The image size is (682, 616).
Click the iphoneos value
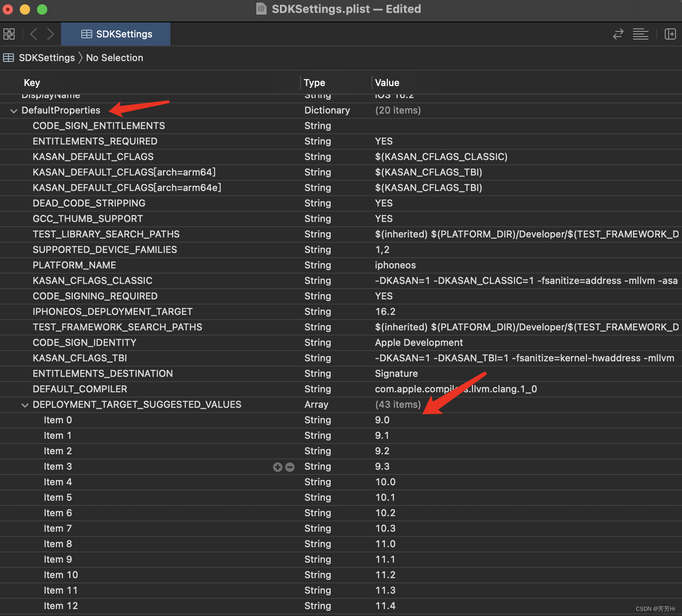(x=395, y=265)
